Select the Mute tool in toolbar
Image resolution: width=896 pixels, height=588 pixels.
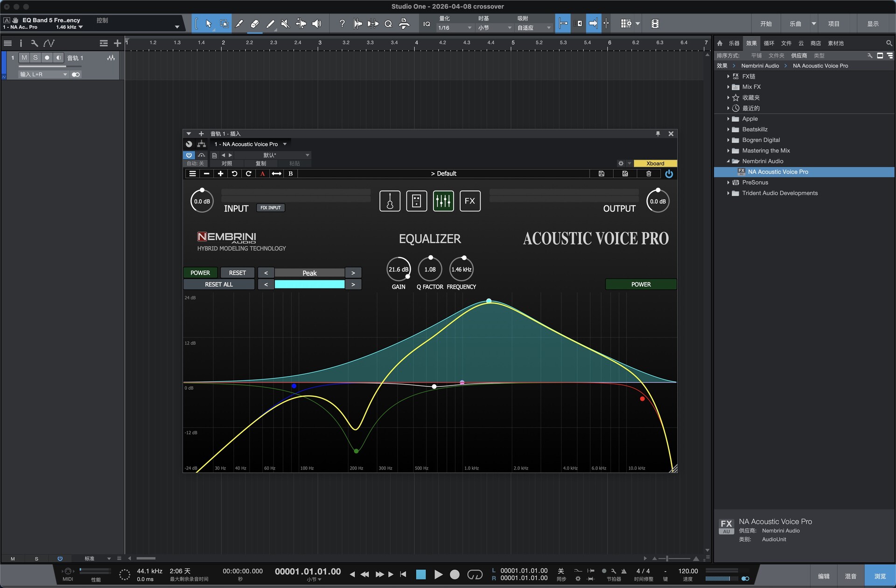[285, 24]
